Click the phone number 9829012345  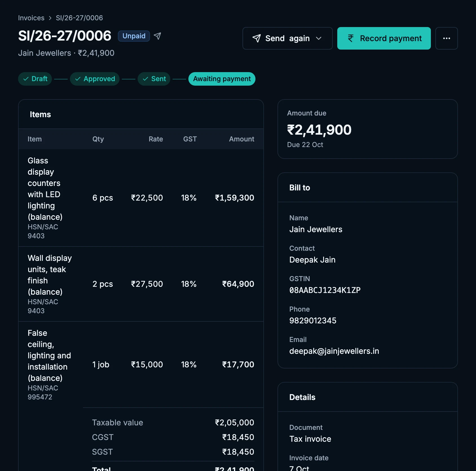313,321
